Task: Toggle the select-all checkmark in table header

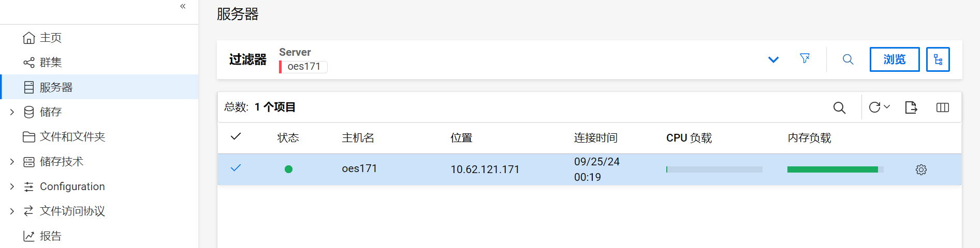Action: 236,136
